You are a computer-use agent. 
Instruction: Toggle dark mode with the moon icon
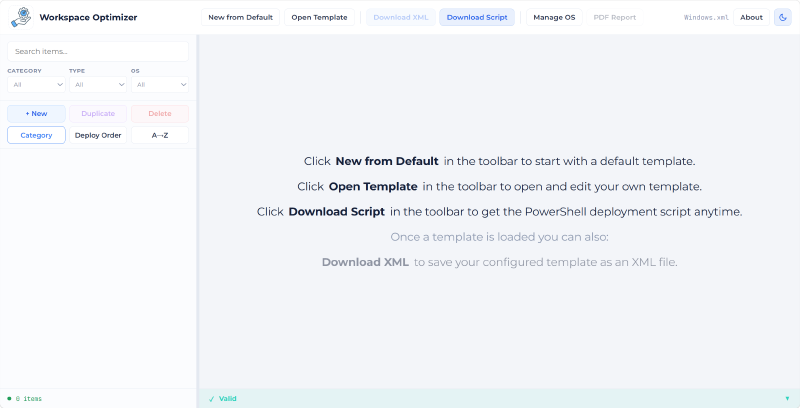pyautogui.click(x=783, y=17)
